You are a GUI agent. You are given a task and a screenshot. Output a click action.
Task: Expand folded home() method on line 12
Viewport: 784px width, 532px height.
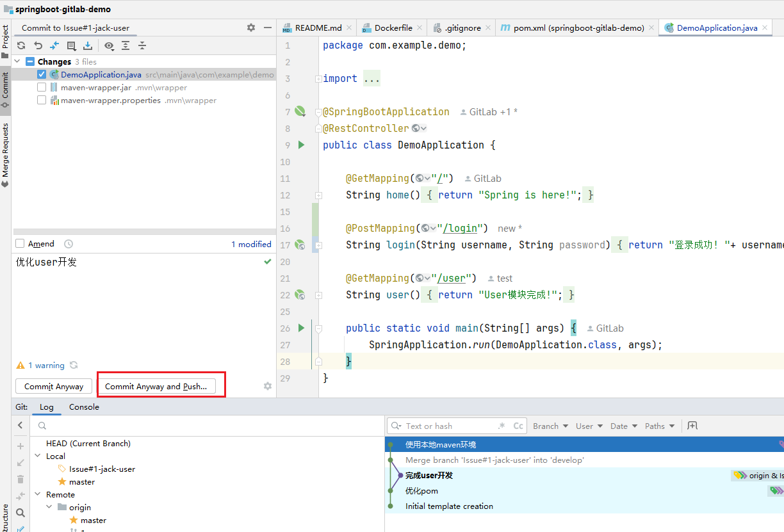coord(318,195)
